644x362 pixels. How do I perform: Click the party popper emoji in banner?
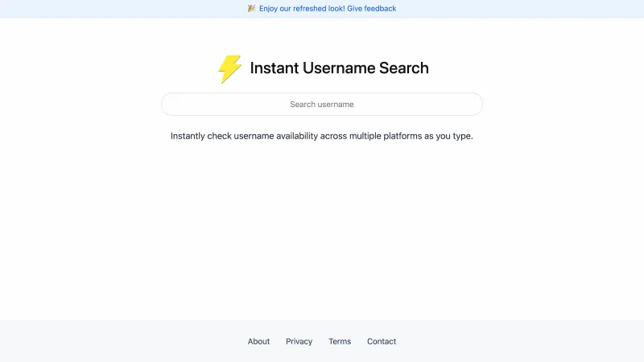click(251, 8)
